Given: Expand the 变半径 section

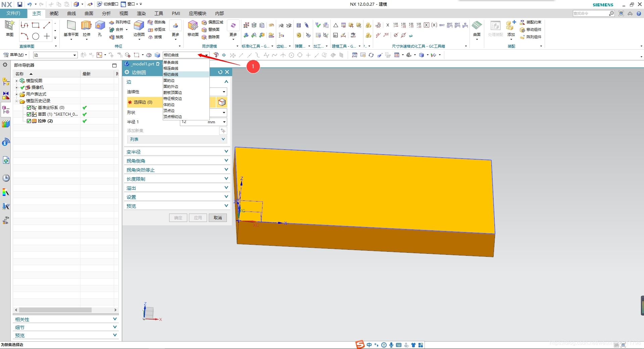Looking at the screenshot, I should click(x=177, y=152).
